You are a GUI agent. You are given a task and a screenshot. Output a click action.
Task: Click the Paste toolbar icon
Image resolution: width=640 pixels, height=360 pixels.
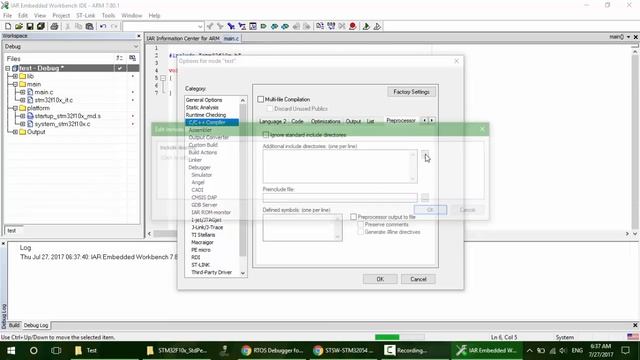[x=89, y=27]
